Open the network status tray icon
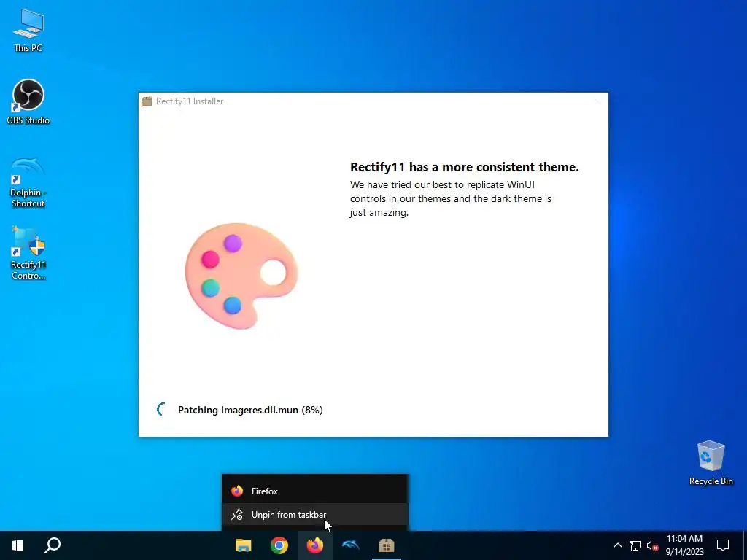The height and width of the screenshot is (560, 747). point(635,545)
